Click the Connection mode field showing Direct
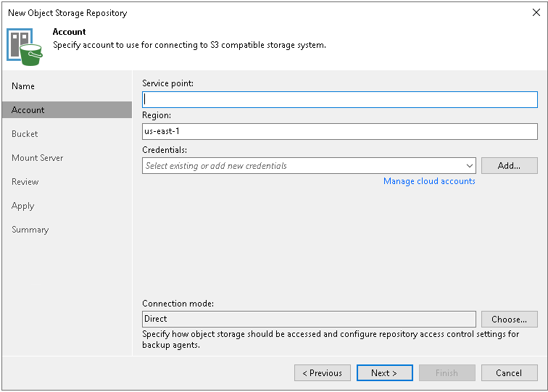This screenshot has width=548, height=392. coord(309,319)
